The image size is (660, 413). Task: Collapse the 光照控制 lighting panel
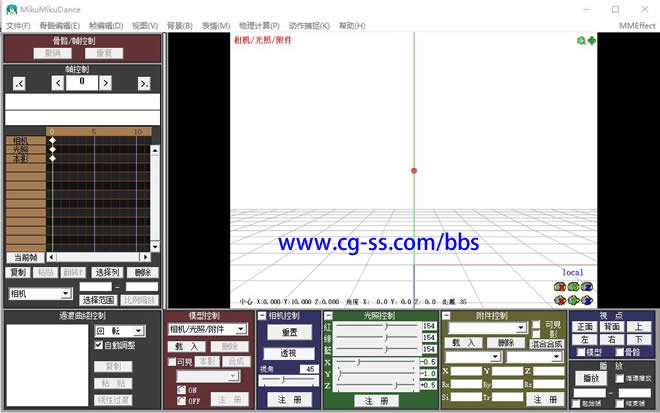click(328, 316)
